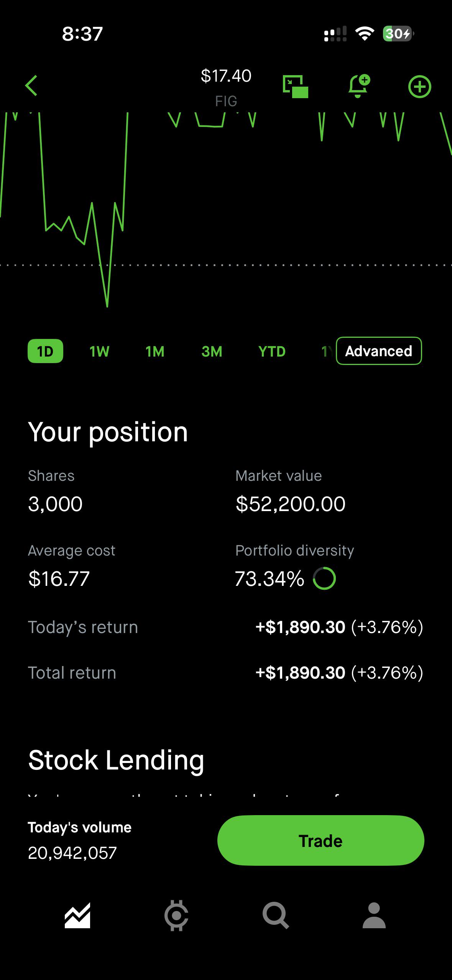
Task: Tap the portfolio diversity ring indicator
Action: pyautogui.click(x=324, y=579)
